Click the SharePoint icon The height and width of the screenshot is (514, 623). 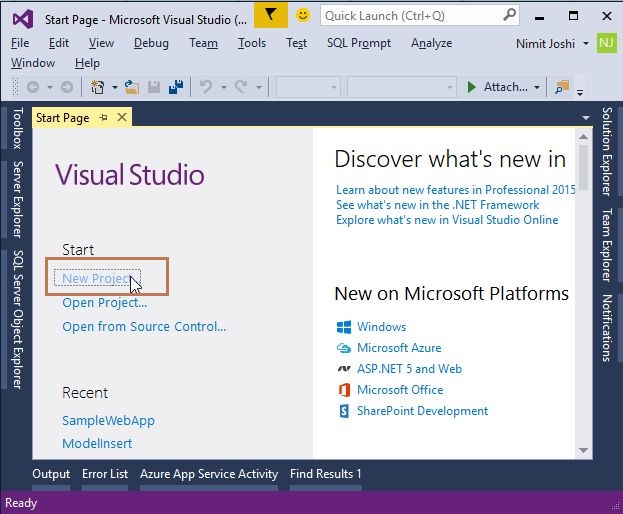point(344,411)
